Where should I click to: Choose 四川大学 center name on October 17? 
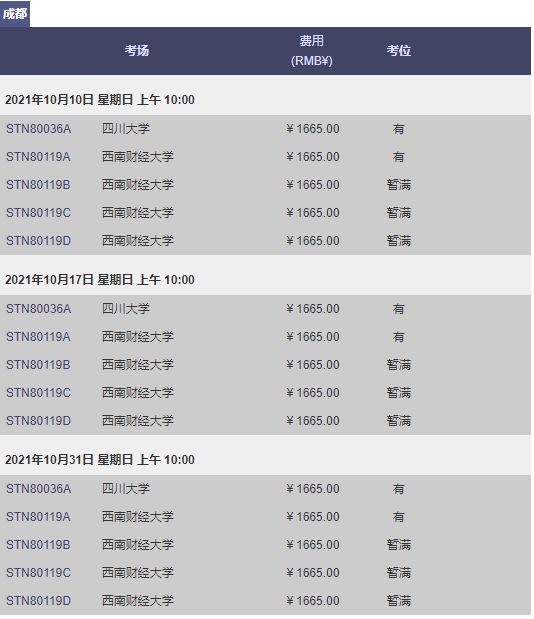(126, 309)
